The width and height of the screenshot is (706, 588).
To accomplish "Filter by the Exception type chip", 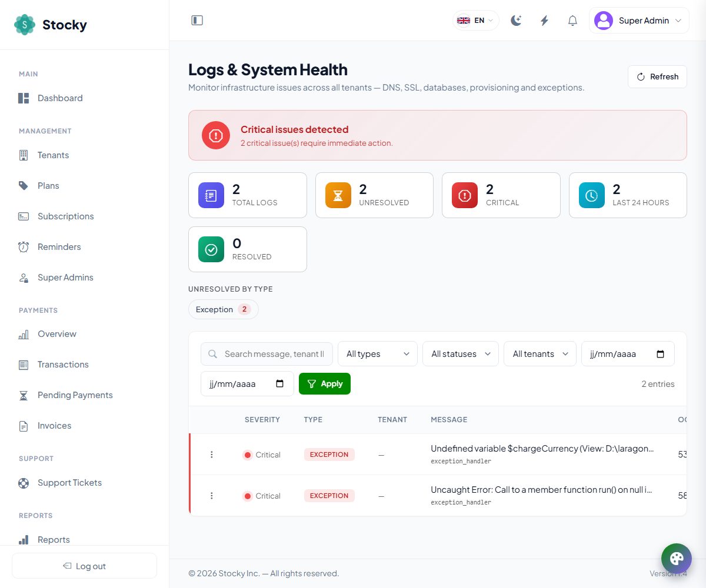I will click(224, 309).
